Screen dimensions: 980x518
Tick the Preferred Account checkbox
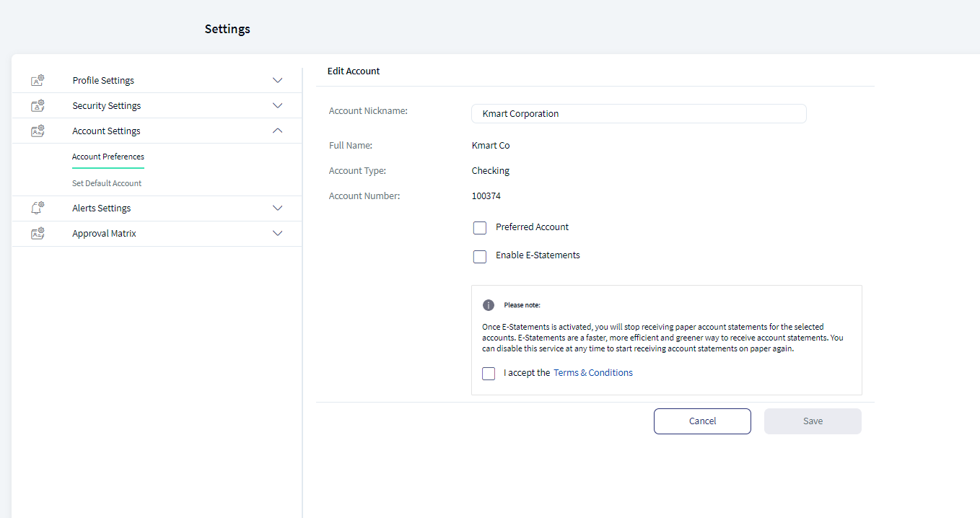click(x=480, y=228)
